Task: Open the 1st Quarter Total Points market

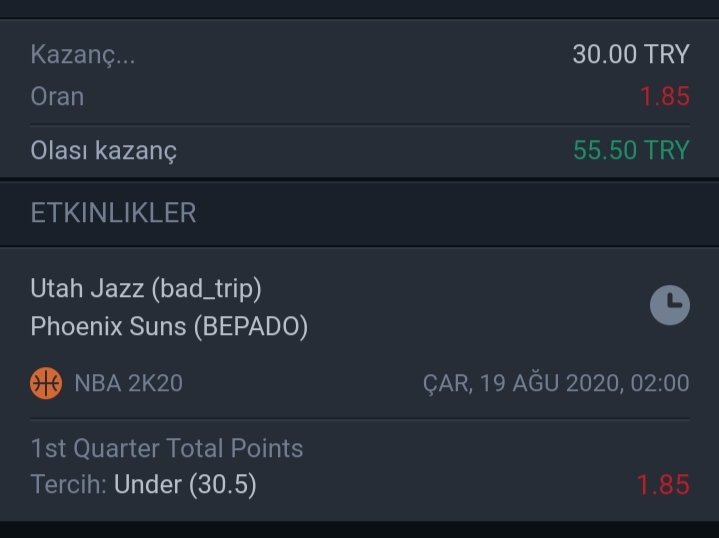Action: [x=167, y=448]
